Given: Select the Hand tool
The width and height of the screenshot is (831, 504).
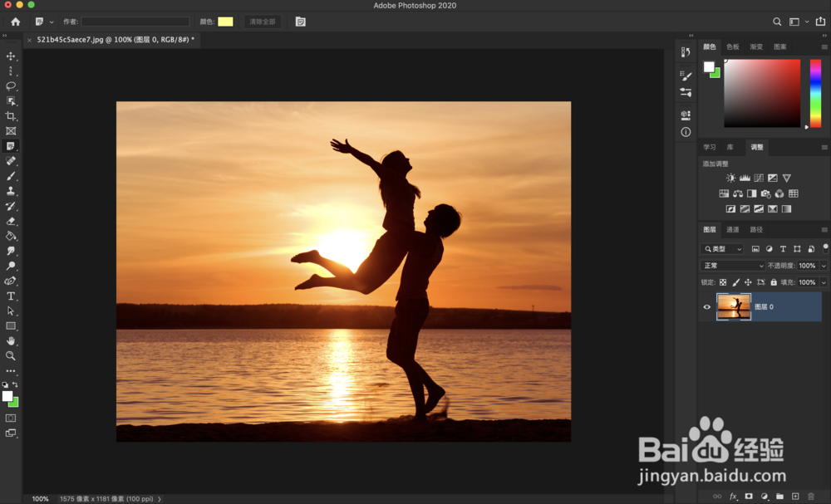Looking at the screenshot, I should (x=11, y=341).
